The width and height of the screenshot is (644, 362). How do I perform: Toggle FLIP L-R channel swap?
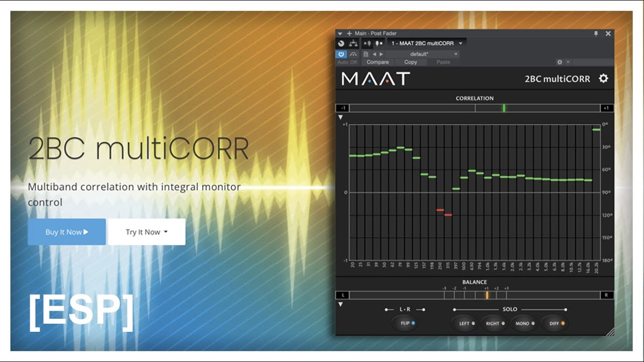coord(405,323)
